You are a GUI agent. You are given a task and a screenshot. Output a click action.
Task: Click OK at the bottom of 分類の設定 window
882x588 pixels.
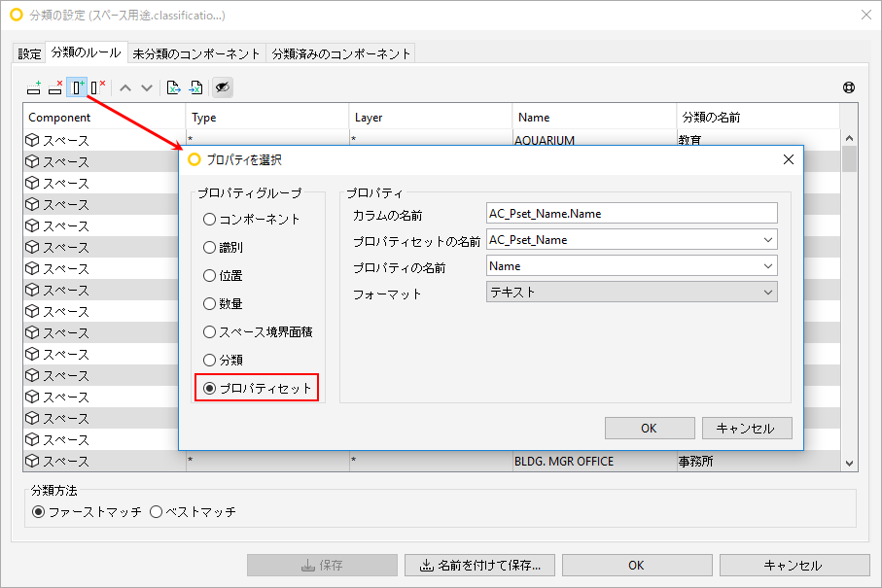tap(637, 565)
